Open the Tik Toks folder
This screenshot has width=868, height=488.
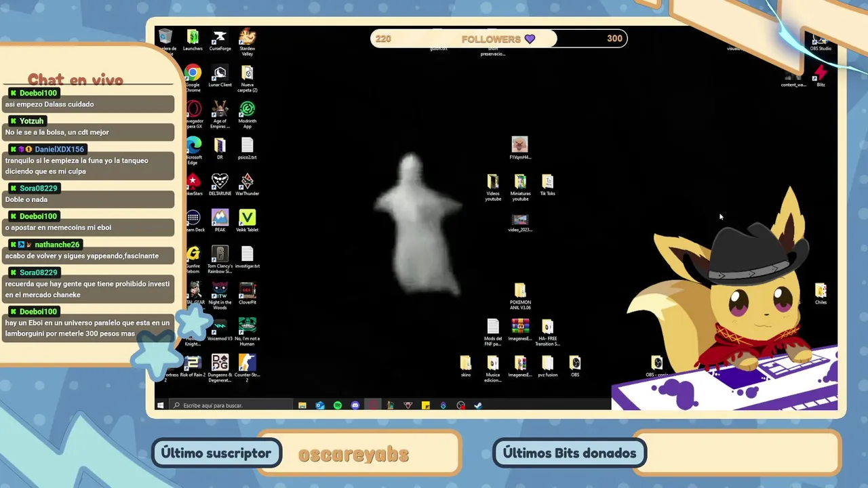click(x=547, y=185)
